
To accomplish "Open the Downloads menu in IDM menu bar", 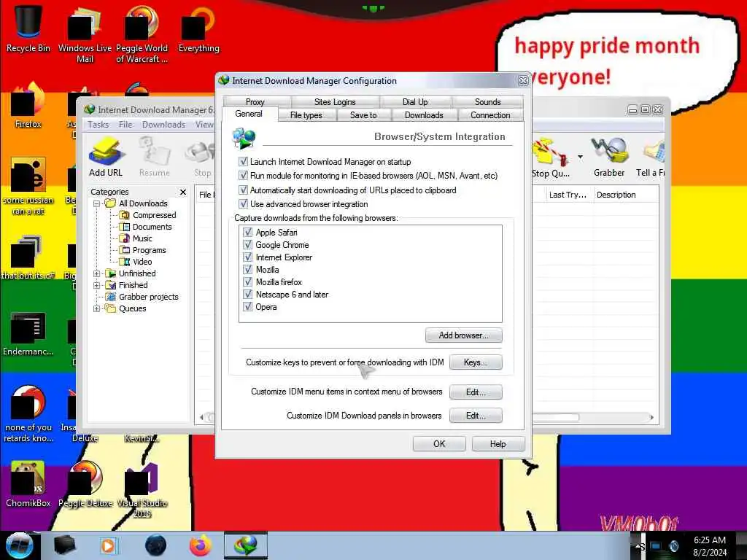I will click(x=163, y=124).
